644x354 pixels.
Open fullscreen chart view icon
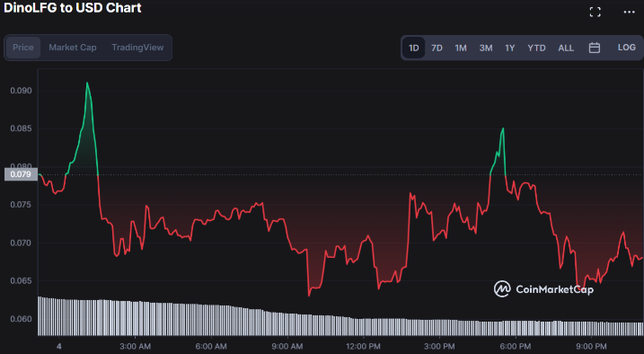coord(595,12)
